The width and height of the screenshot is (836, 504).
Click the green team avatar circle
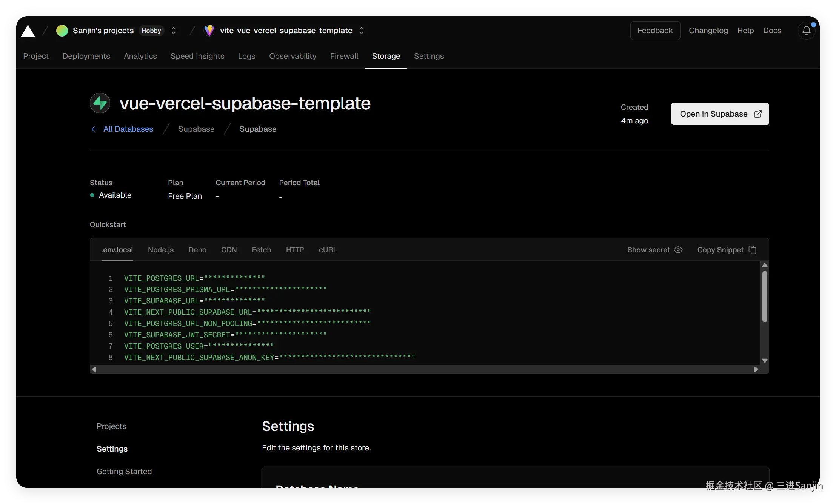pos(62,31)
